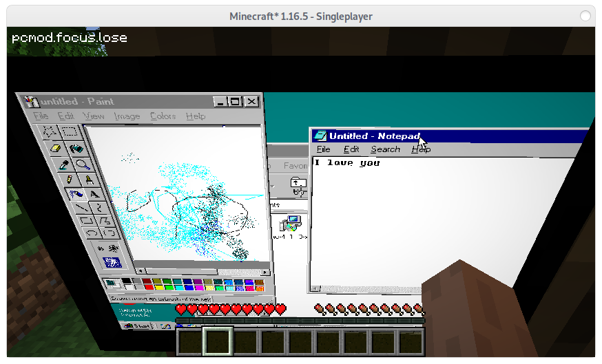Click the Paint icon in its title bar
602x364 pixels.
[32, 102]
